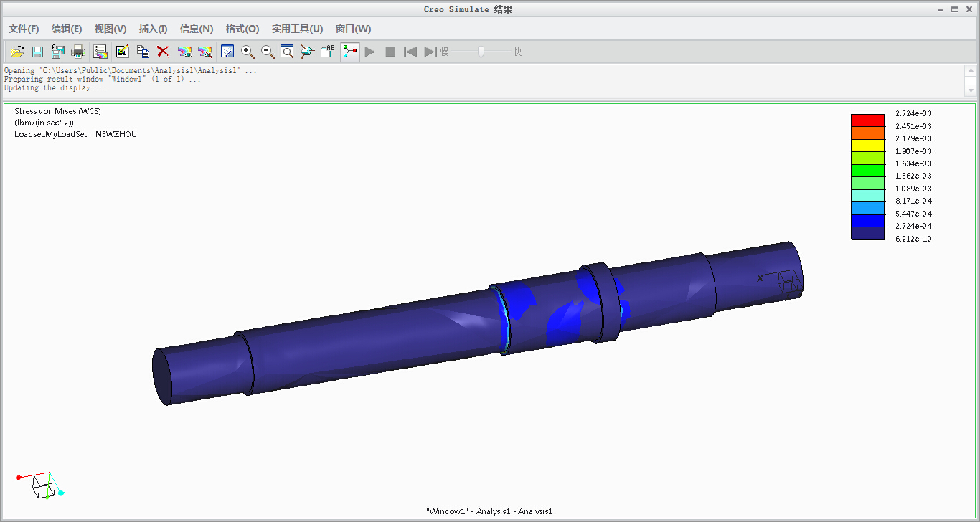Click the blue repaint icon
This screenshot has height=522, width=980.
point(227,52)
